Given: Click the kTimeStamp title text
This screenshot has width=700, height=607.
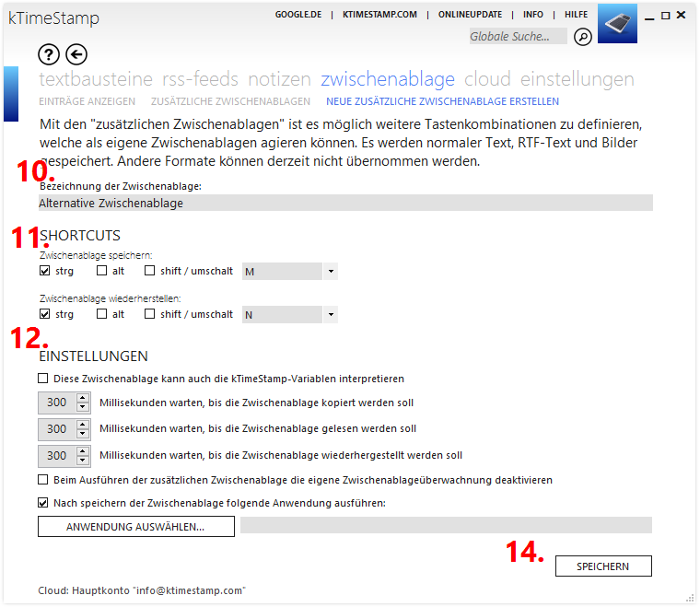Looking at the screenshot, I should pos(53,18).
